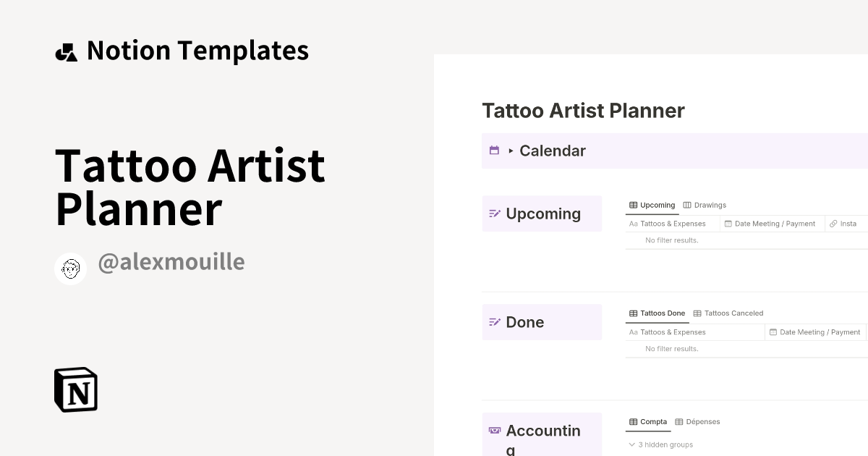
Task: Click the Notion Templates header link
Action: pyautogui.click(x=197, y=51)
